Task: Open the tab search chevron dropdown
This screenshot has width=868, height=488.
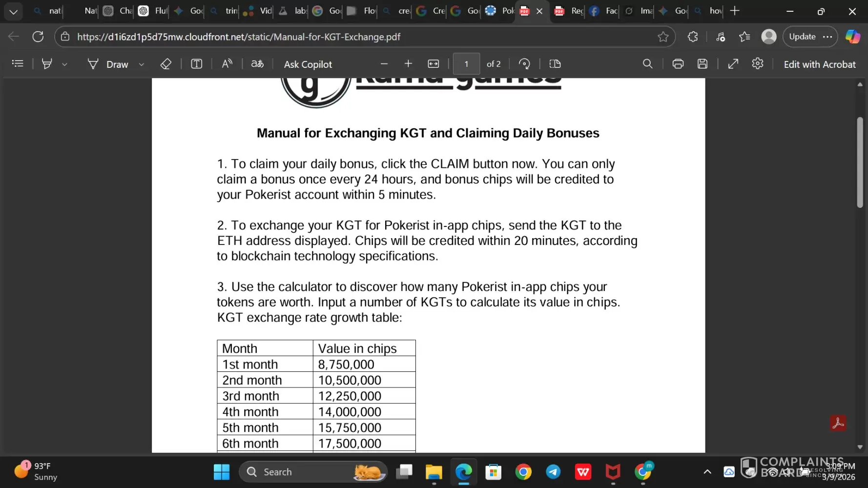Action: pos(13,11)
